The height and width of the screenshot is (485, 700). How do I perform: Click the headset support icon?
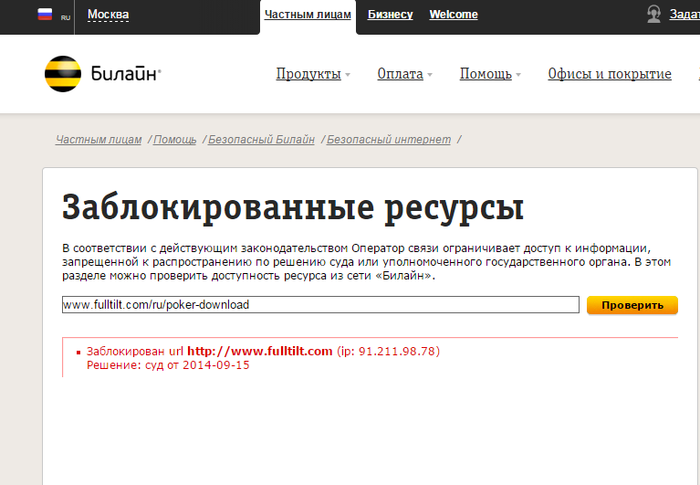point(654,14)
